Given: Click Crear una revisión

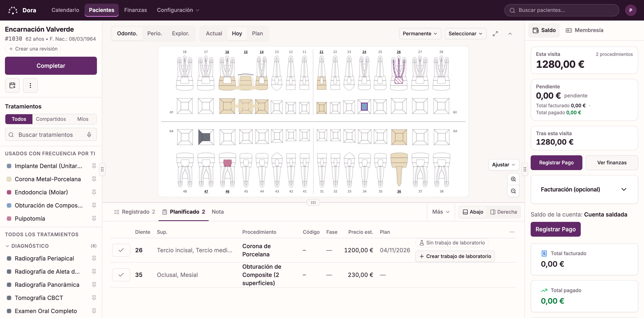Looking at the screenshot, I should 33,49.
